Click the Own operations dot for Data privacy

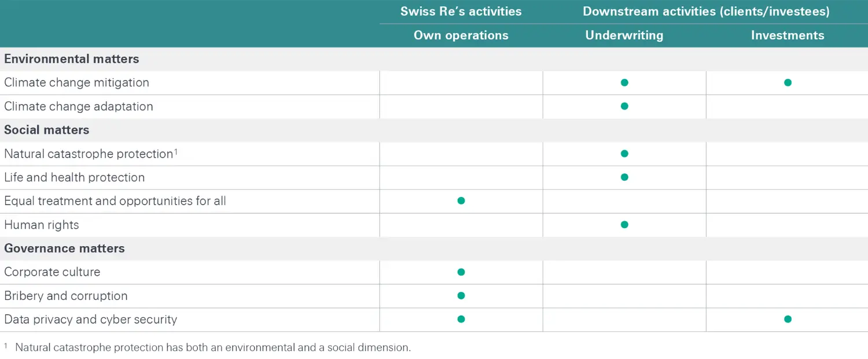(461, 319)
